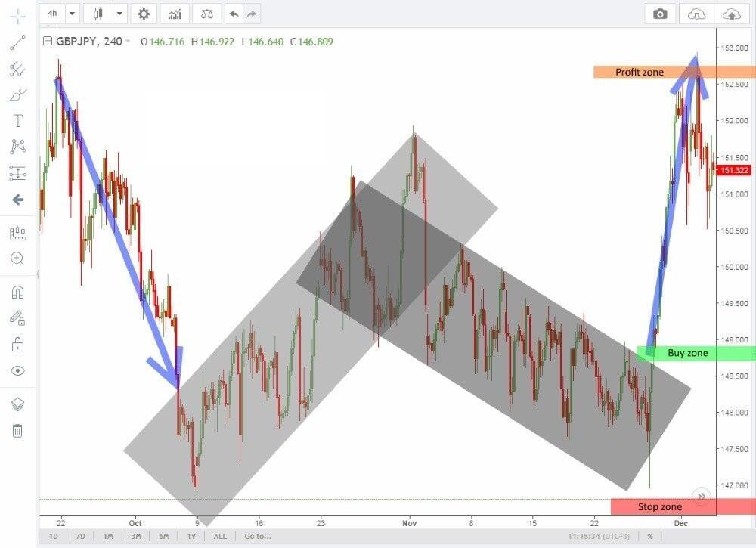Open the candlestick chart type dropdown
This screenshot has width=756, height=548.
pos(119,14)
